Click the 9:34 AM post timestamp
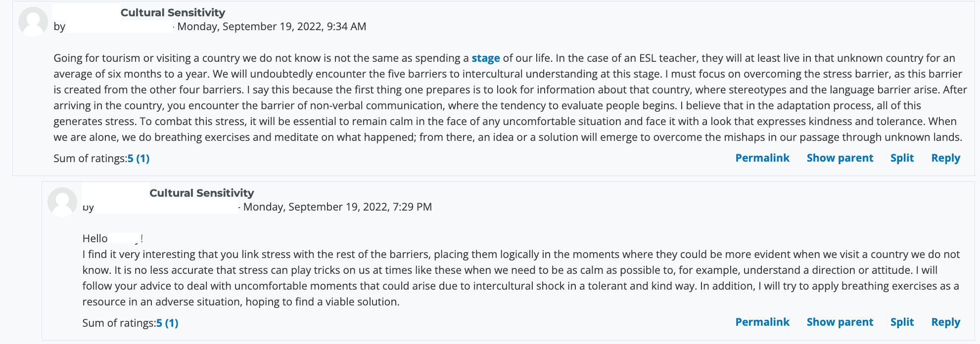980x344 pixels. (272, 27)
